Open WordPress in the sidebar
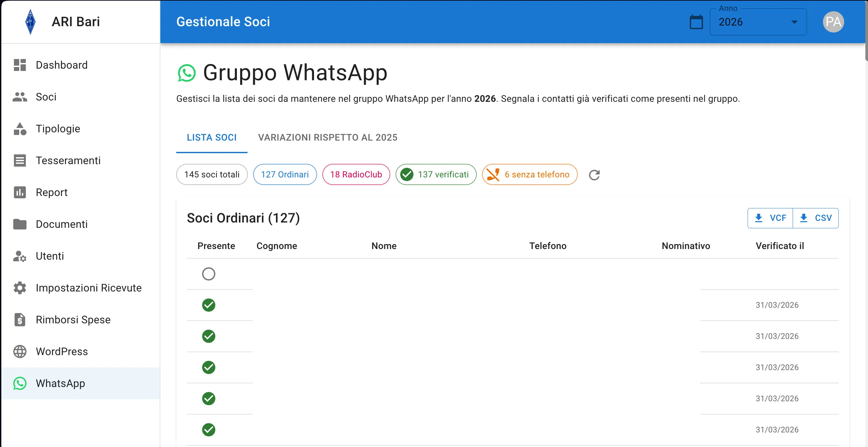Screen dimensions: 868x447 pyautogui.click(x=81, y=351)
